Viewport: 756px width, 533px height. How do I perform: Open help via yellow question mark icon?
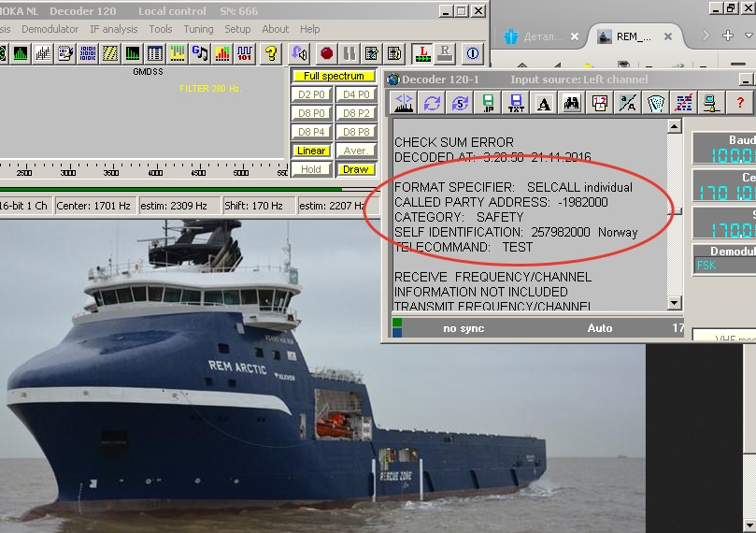(271, 53)
